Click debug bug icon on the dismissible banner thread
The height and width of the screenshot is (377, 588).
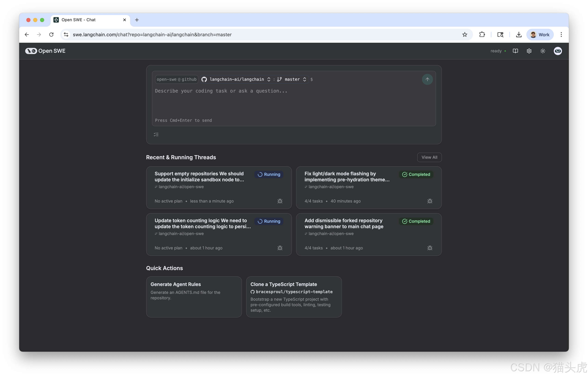click(x=430, y=248)
